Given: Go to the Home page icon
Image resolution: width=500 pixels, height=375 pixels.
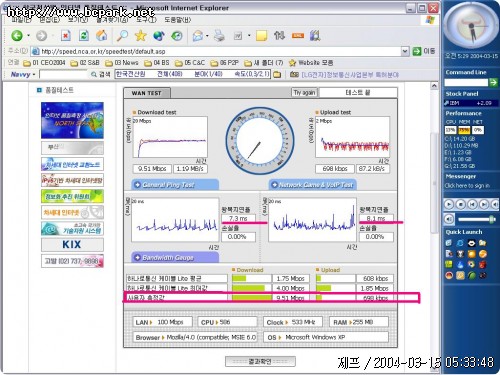Looking at the screenshot, I should tap(102, 35).
